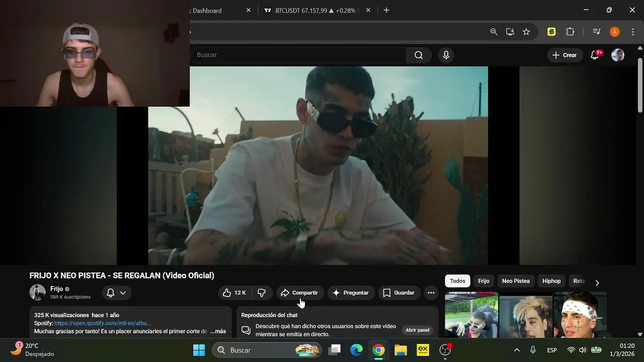
Task: Open the Chrome media control icon
Action: coord(597,32)
